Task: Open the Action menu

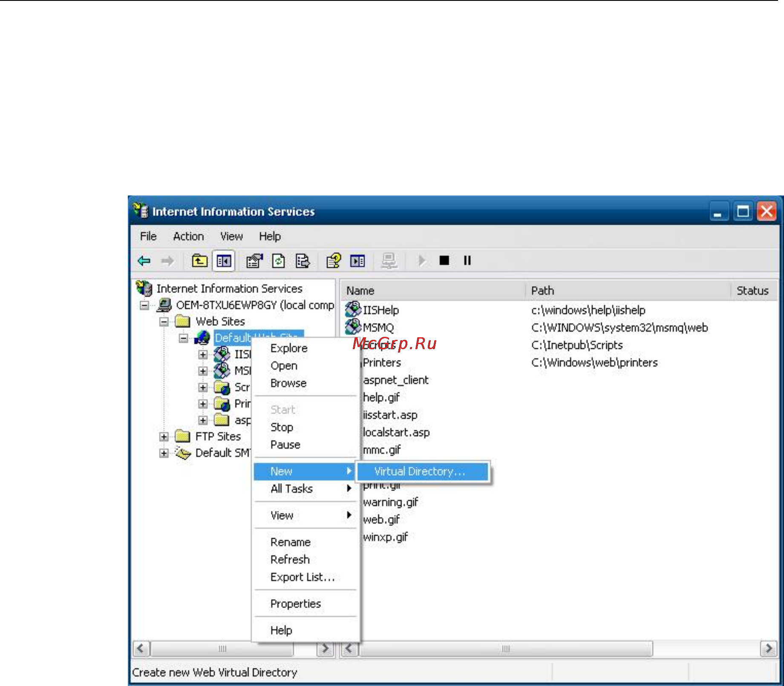Action: (188, 236)
